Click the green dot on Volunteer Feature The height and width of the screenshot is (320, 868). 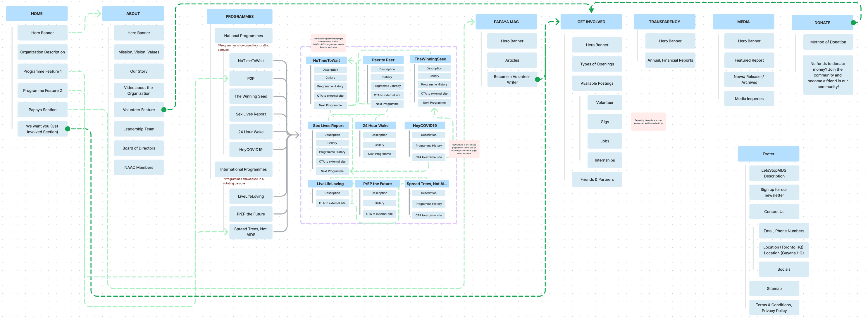click(164, 110)
